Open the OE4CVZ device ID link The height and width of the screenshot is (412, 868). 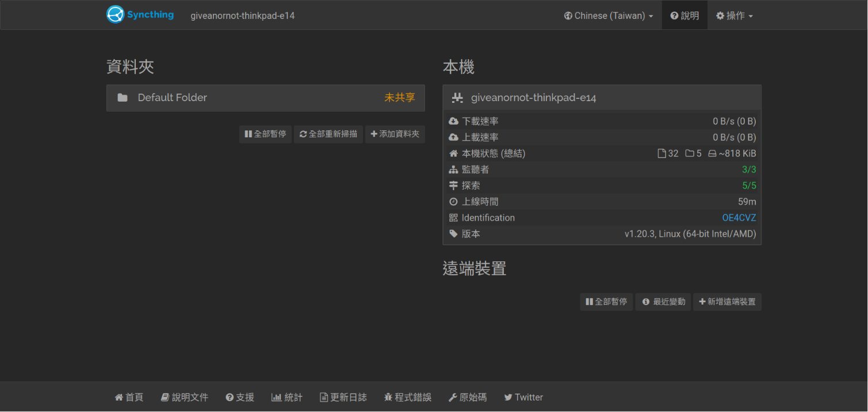[x=739, y=218]
